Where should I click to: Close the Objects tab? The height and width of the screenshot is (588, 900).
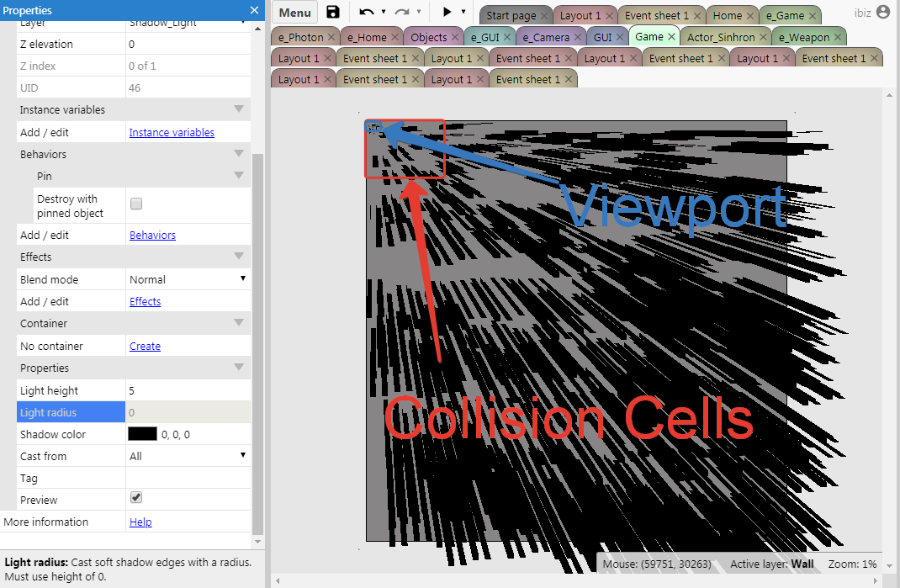click(x=454, y=37)
